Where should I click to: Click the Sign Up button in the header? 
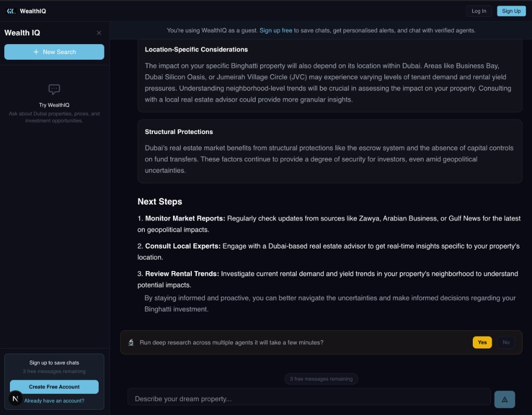point(511,11)
